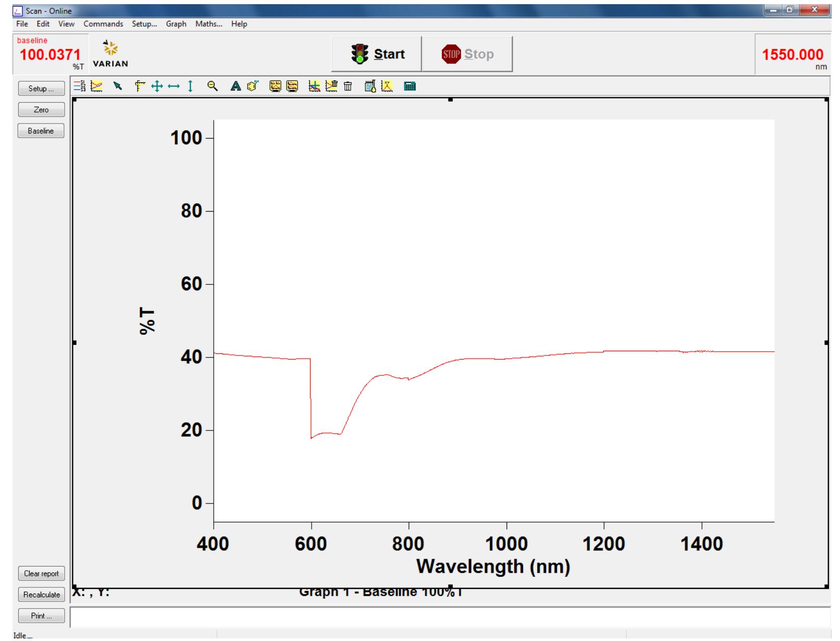Select the arrow cursor tool
This screenshot has height=641, width=840.
point(118,87)
